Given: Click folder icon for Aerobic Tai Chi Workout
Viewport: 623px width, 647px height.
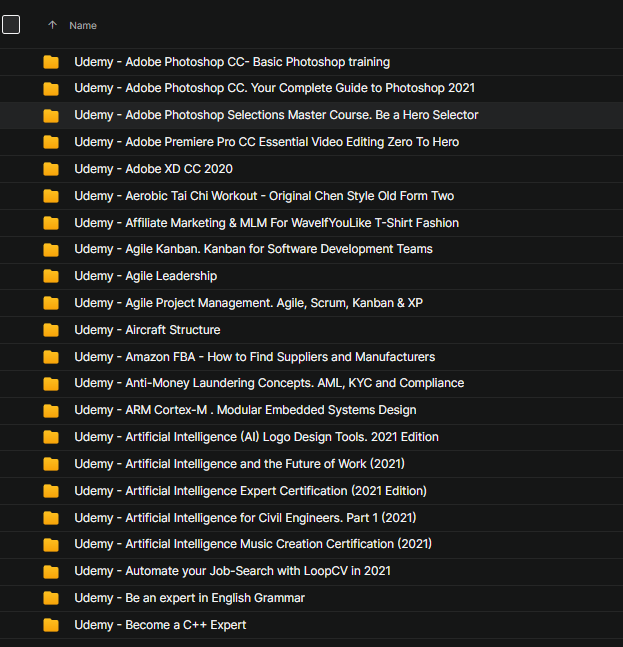Looking at the screenshot, I should [51, 196].
